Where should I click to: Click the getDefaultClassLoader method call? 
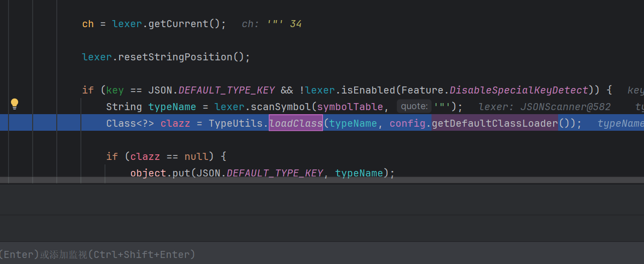pos(495,123)
